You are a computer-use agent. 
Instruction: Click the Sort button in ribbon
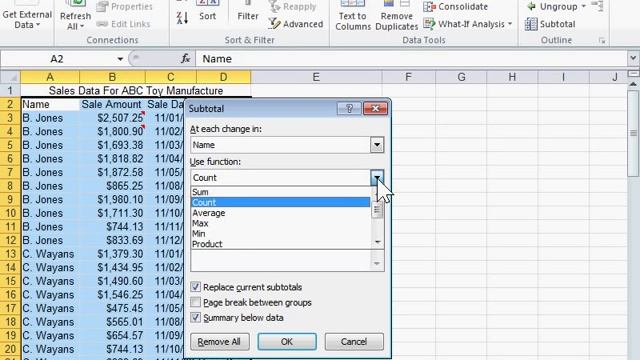point(207,11)
